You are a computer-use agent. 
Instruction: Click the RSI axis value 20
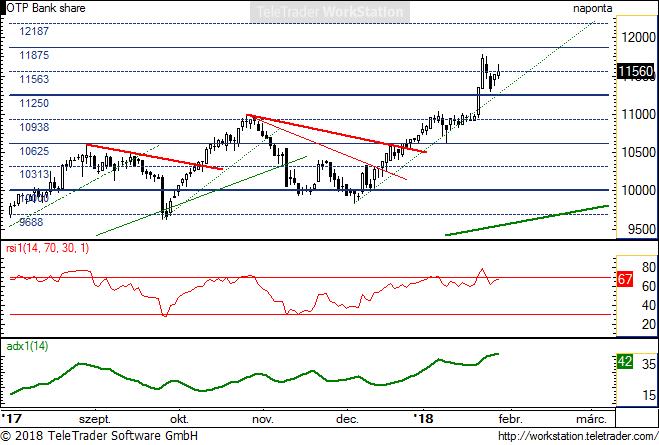(648, 324)
